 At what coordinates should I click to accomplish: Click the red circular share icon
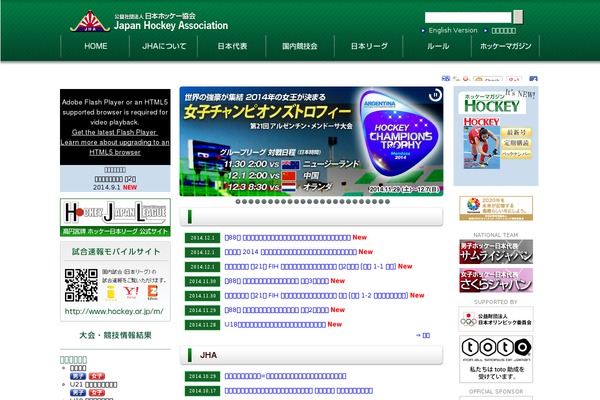point(466,78)
